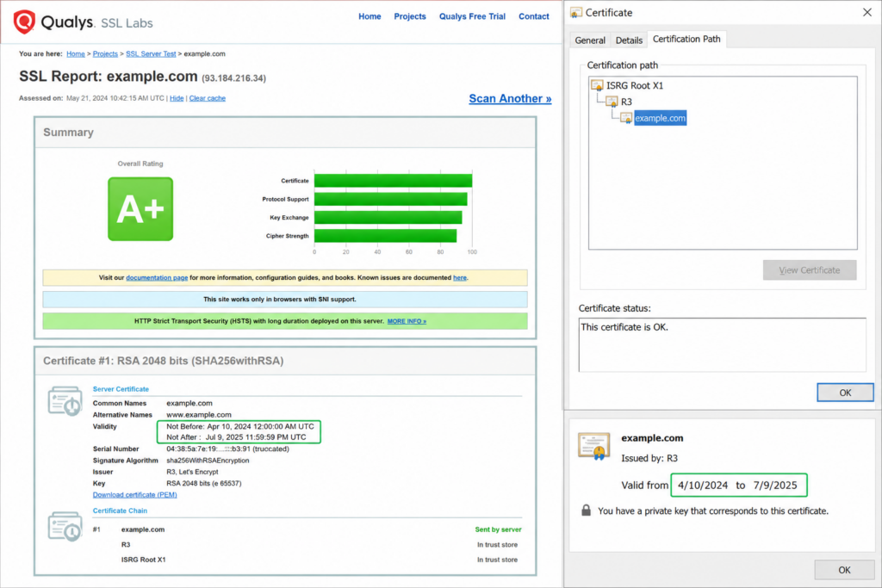The image size is (882, 588).
Task: Click the Key Exchange score bar
Action: coord(388,218)
